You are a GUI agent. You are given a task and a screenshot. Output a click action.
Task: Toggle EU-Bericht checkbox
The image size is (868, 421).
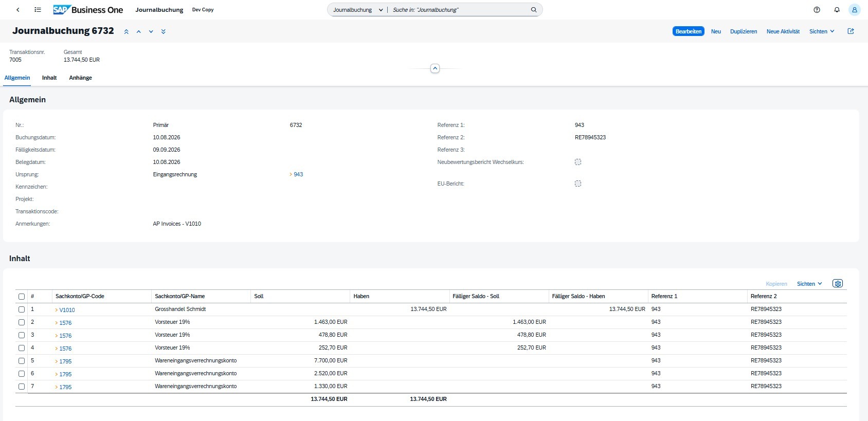(578, 184)
